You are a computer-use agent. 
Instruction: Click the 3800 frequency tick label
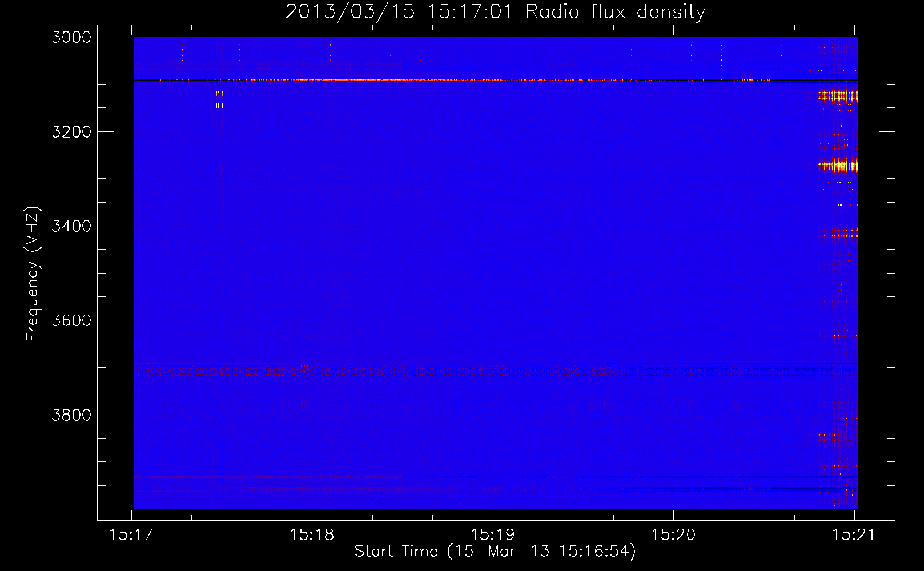pyautogui.click(x=71, y=415)
